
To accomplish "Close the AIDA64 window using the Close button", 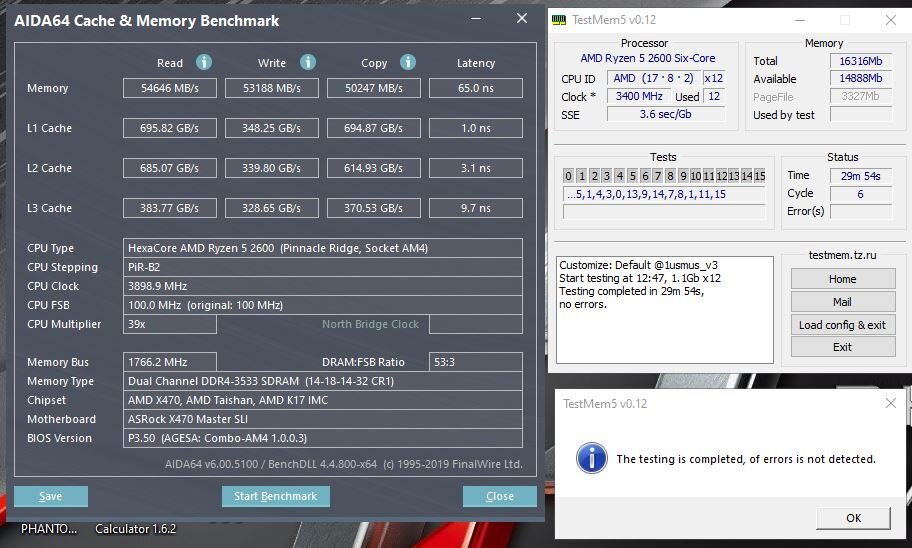I will pos(499,496).
